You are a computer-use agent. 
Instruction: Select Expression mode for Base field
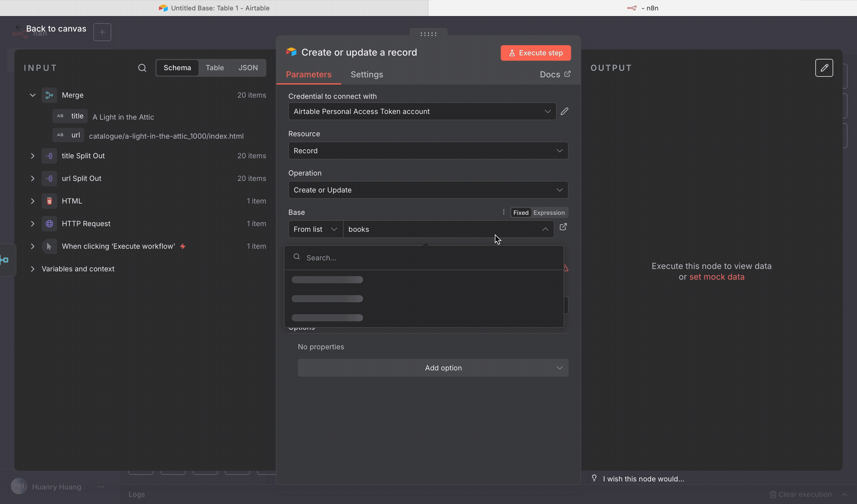[x=549, y=212]
